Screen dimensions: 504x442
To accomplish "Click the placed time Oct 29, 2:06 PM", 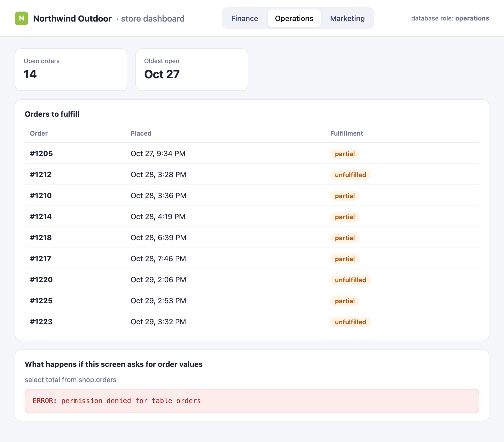I will [x=158, y=280].
